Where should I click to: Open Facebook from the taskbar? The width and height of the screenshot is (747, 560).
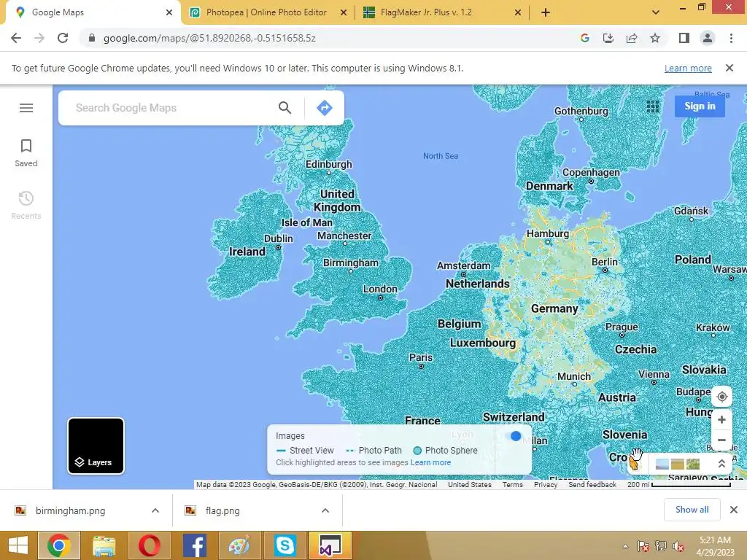pyautogui.click(x=194, y=545)
